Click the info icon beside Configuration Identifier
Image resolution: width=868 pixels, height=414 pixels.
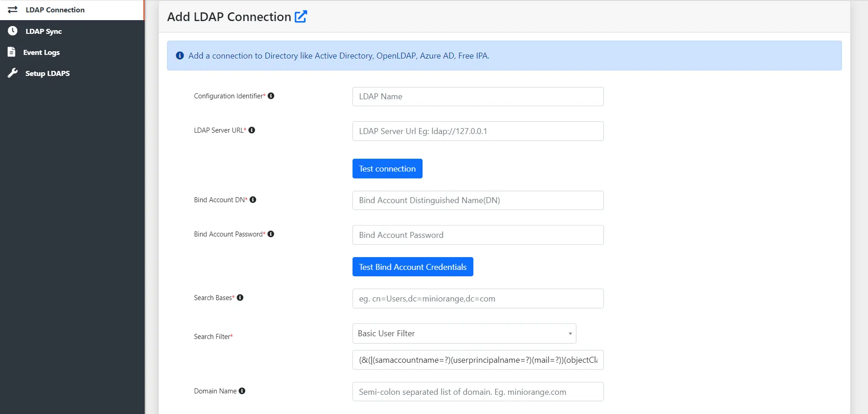[271, 96]
